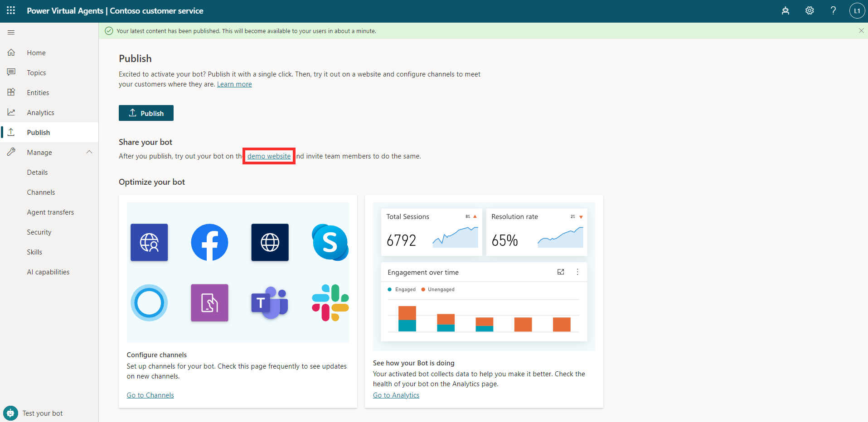Screen dimensions: 868x422
Task: Open the Settings gear icon
Action: [x=810, y=10]
